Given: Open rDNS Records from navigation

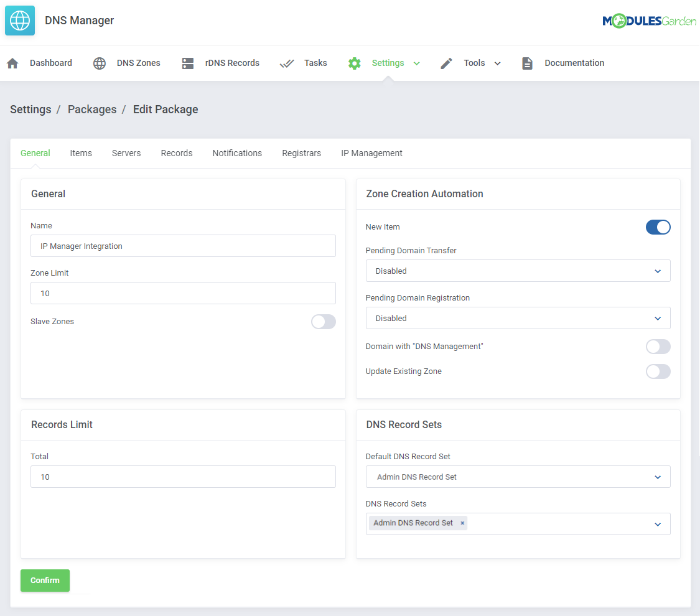Looking at the screenshot, I should [x=232, y=63].
